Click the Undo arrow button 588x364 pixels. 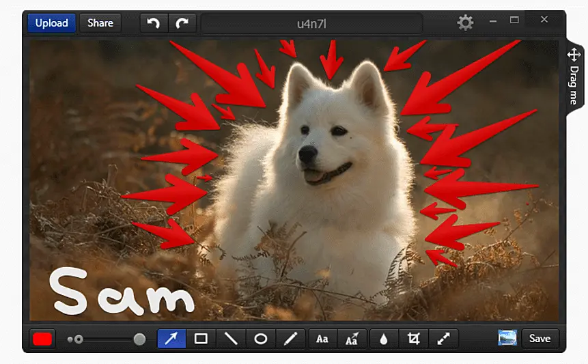click(154, 23)
